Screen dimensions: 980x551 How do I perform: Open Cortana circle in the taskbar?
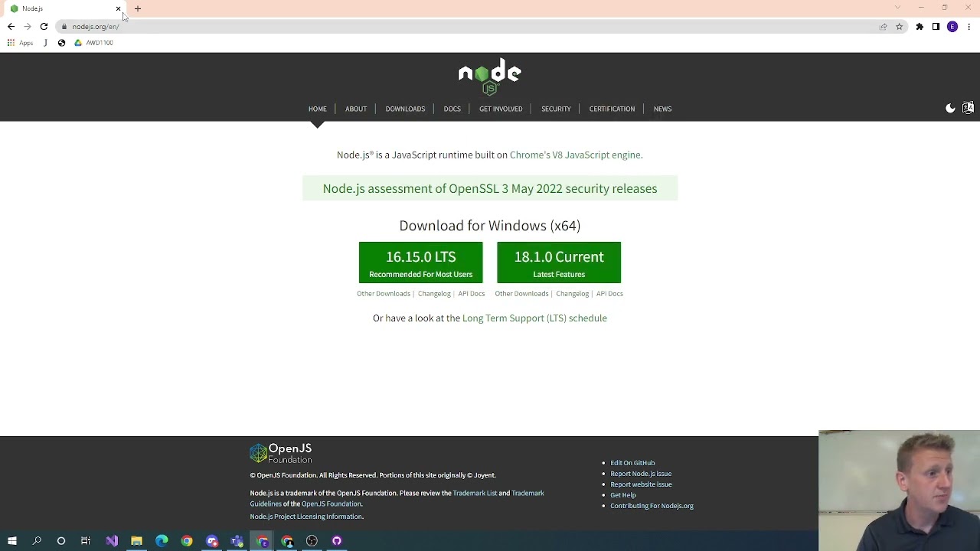tap(61, 541)
